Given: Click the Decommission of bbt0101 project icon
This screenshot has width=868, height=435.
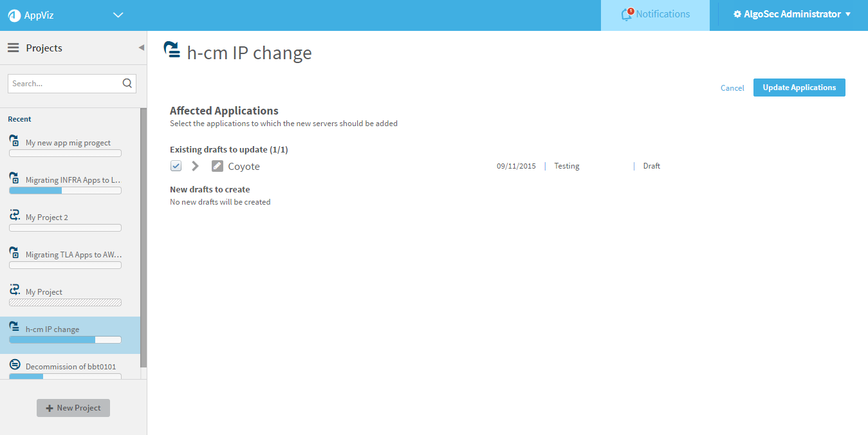Looking at the screenshot, I should point(15,365).
